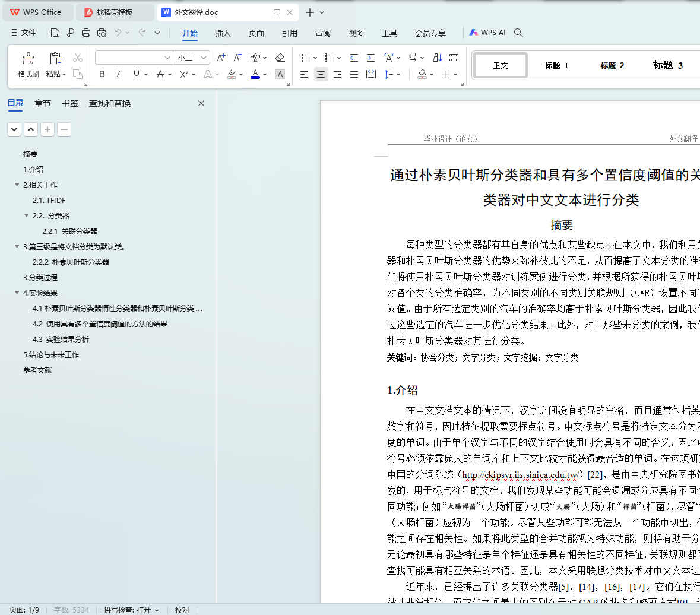Click the print icon in quick access bar
This screenshot has height=615, width=700.
pyautogui.click(x=86, y=33)
